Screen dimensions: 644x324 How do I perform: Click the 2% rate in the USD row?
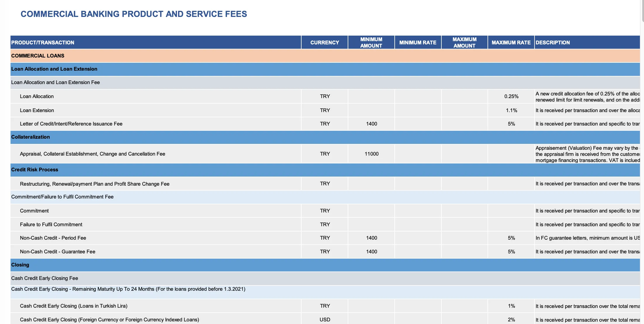click(511, 320)
